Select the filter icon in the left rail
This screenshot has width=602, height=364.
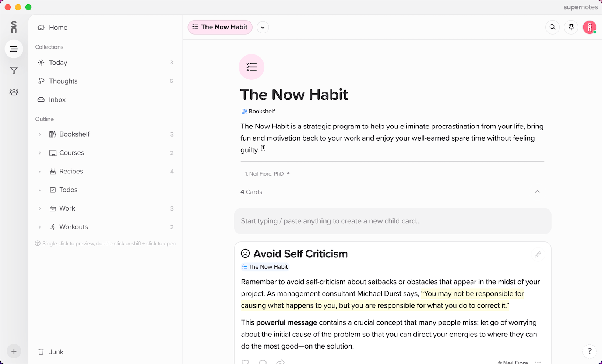pyautogui.click(x=14, y=70)
